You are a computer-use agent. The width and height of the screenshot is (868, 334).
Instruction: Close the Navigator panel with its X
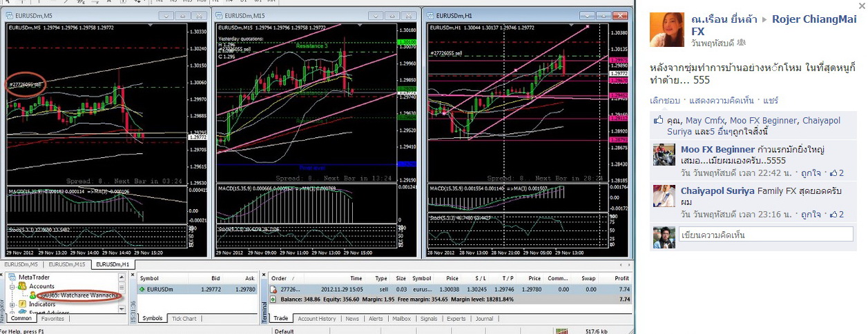[x=1, y=275]
